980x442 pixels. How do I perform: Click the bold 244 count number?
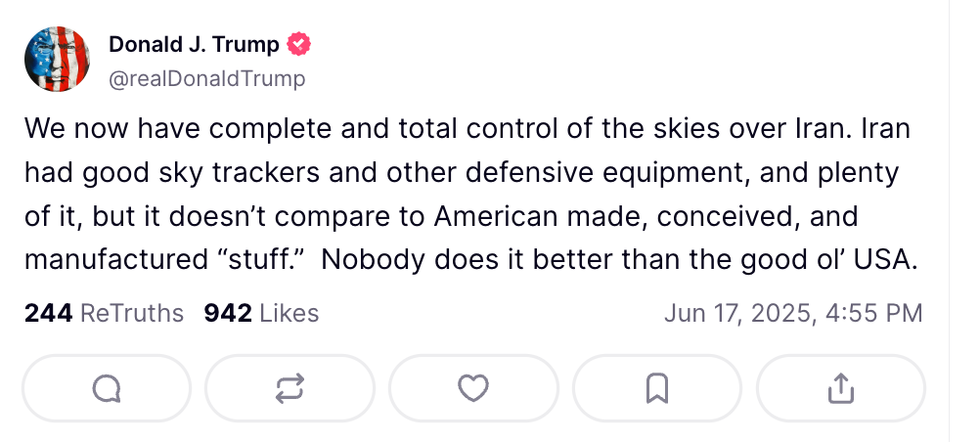click(48, 313)
